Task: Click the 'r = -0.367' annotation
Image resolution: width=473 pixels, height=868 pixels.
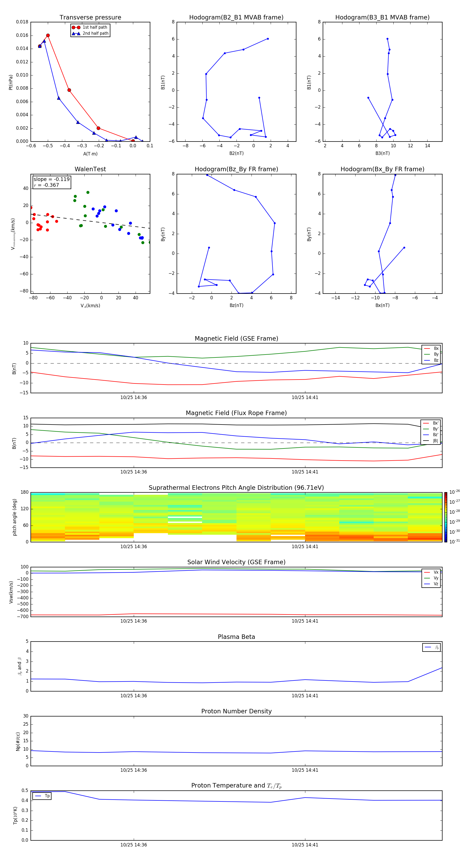Action: pos(47,185)
